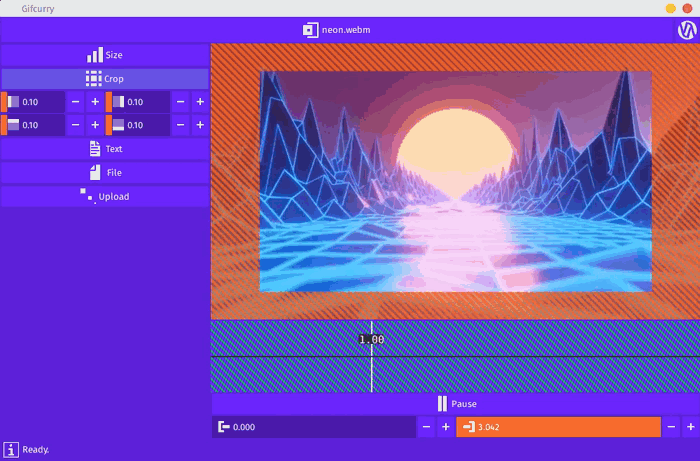Increase the end time 3.042 value
Image resolution: width=700 pixels, height=461 pixels.
[691, 427]
